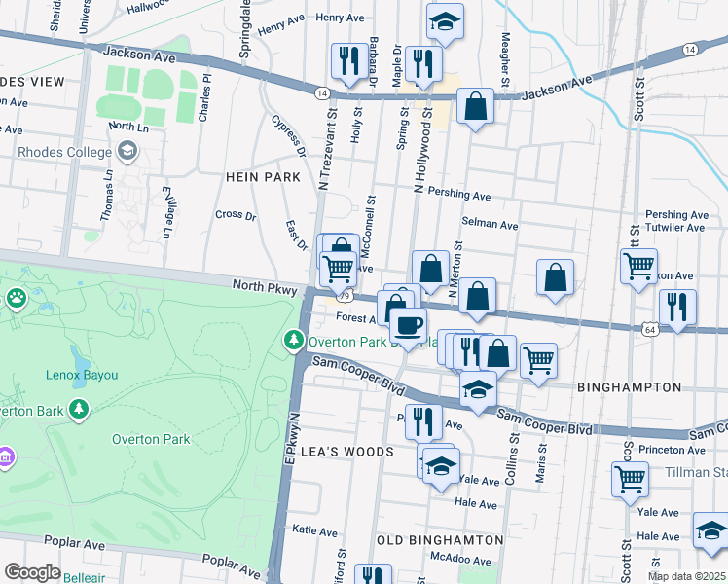Open the school marker beside Hale Ave east
The height and width of the screenshot is (584, 728).
pyautogui.click(x=711, y=531)
